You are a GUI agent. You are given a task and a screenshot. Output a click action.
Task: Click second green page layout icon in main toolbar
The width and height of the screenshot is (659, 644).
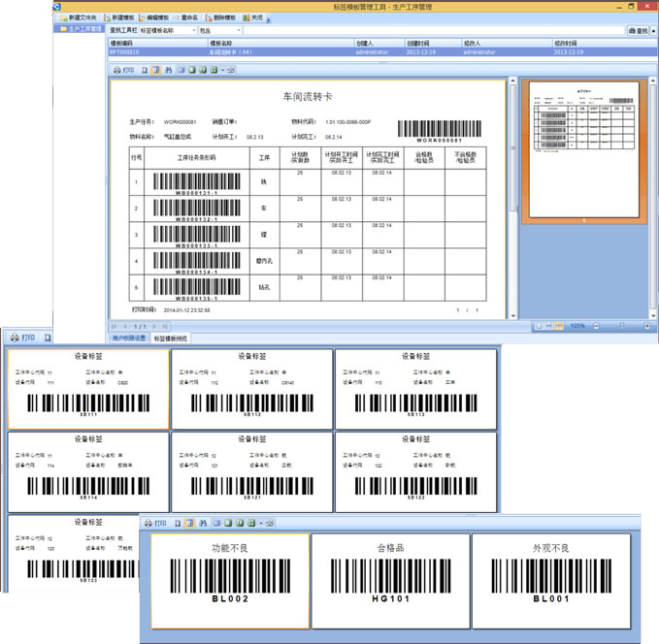click(x=192, y=70)
